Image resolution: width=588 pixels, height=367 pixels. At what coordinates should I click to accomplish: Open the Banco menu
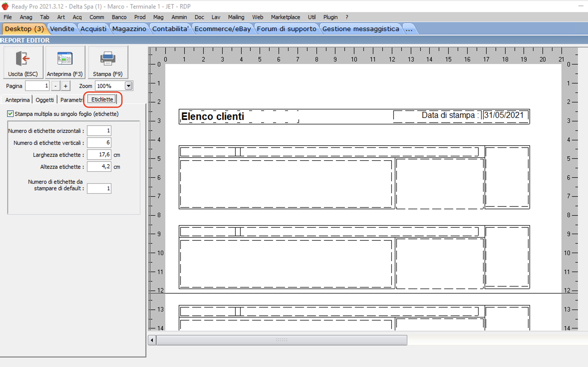pyautogui.click(x=119, y=17)
